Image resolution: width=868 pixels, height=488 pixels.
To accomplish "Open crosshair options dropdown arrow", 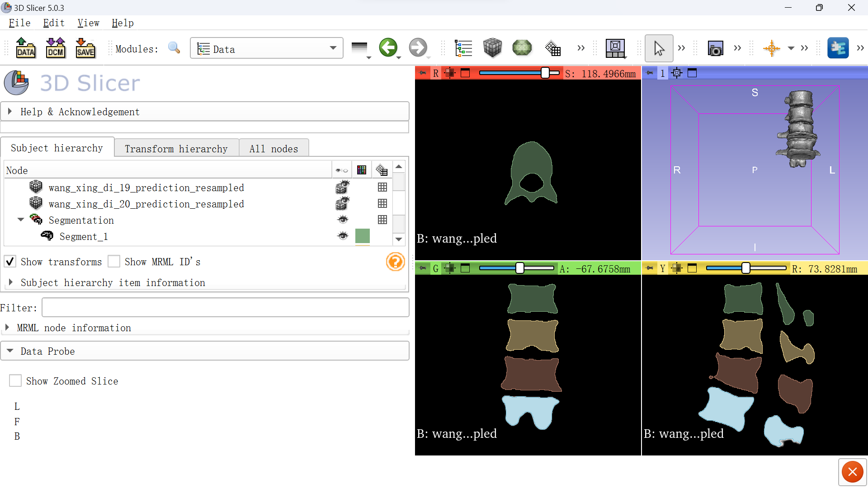I will (791, 48).
